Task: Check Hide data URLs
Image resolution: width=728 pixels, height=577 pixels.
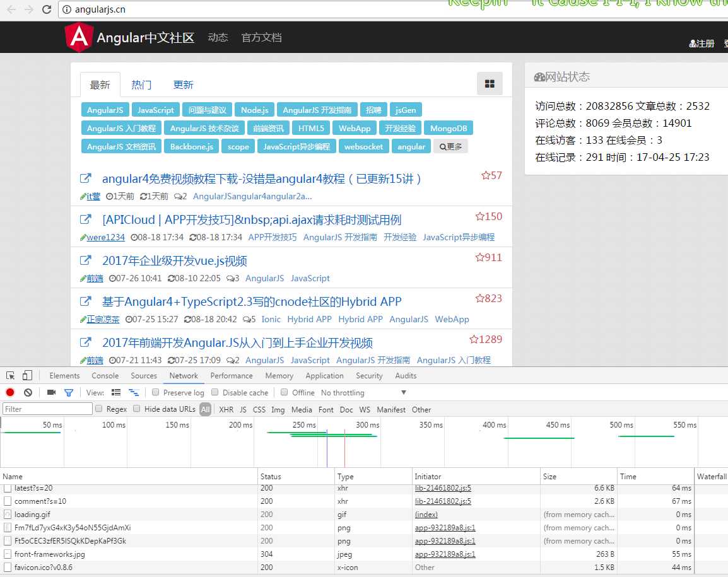Action: point(136,409)
